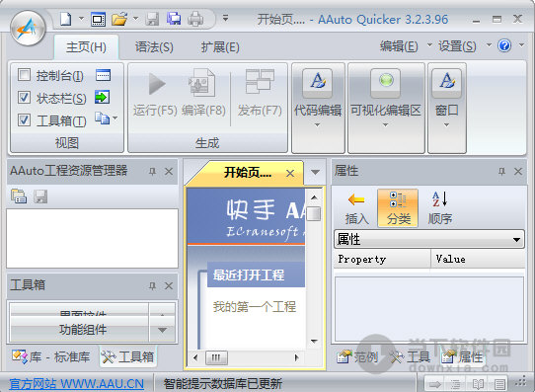535x392 pixels.
Task: Select the 顺序 A-Z sort button
Action: click(440, 208)
